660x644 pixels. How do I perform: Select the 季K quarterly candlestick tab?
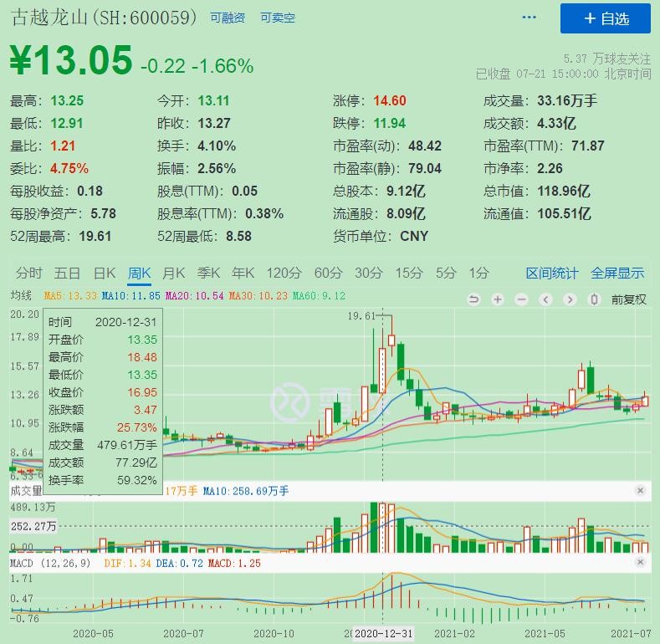[x=208, y=273]
